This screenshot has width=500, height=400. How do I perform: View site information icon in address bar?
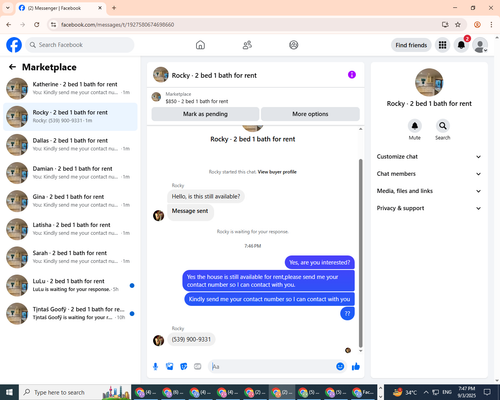tap(53, 25)
